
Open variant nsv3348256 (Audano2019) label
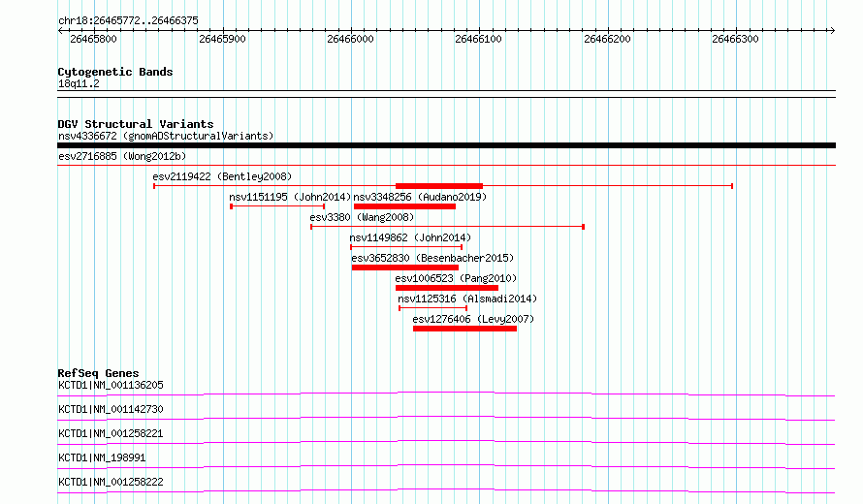pyautogui.click(x=420, y=197)
